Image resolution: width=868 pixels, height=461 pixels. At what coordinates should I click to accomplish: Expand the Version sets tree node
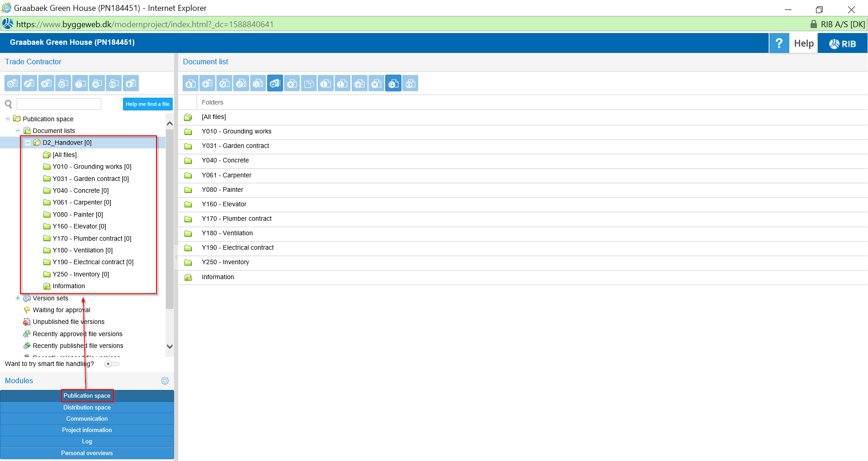point(18,298)
